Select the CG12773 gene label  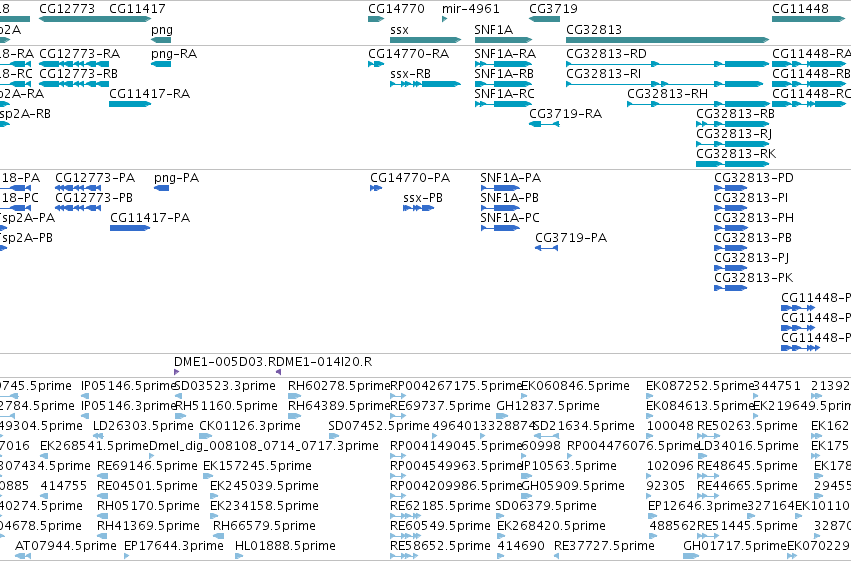tap(67, 9)
